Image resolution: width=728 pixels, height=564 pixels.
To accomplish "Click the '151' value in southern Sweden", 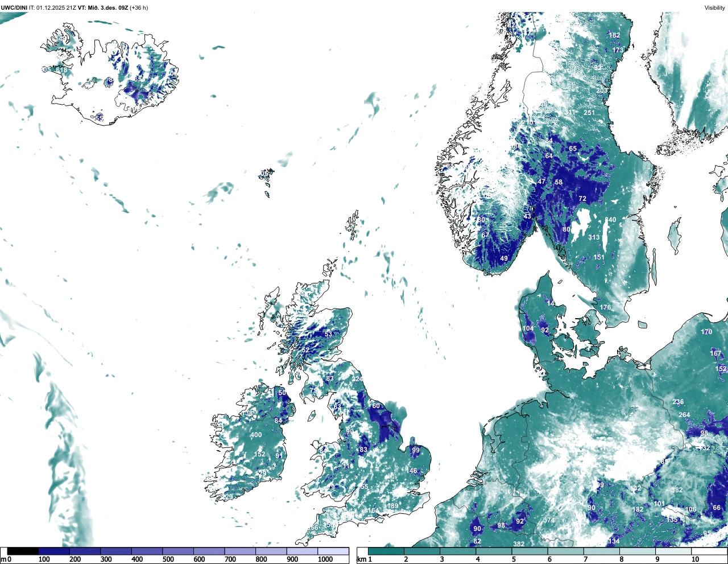I will pos(599,257).
